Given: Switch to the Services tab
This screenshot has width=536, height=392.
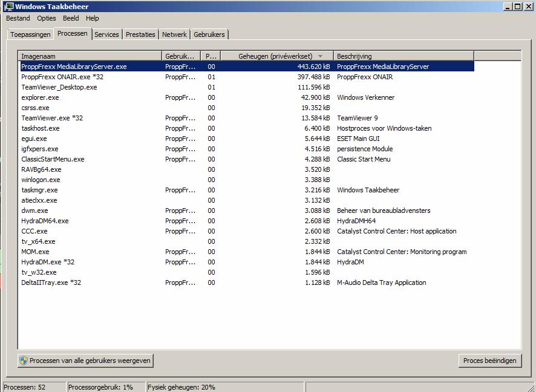Looking at the screenshot, I should [106, 34].
